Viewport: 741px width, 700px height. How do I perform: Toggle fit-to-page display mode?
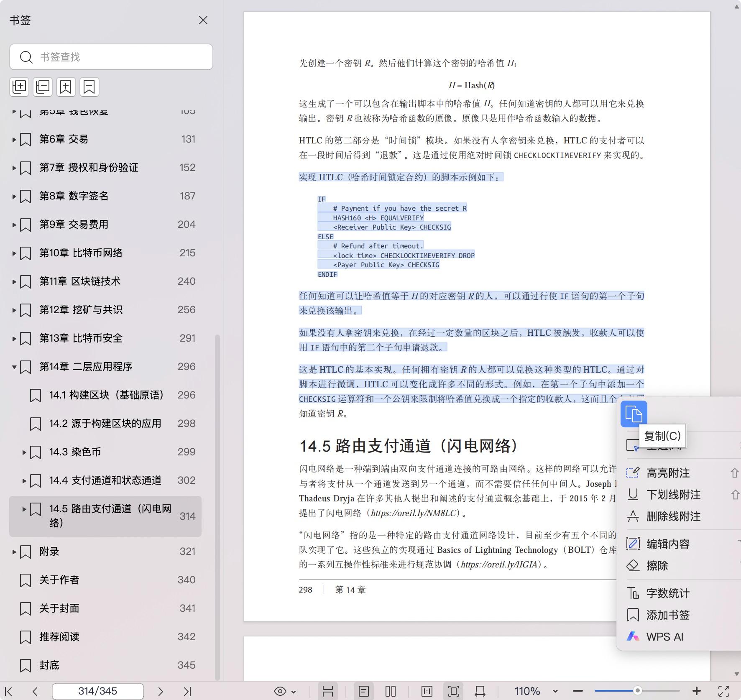453,692
